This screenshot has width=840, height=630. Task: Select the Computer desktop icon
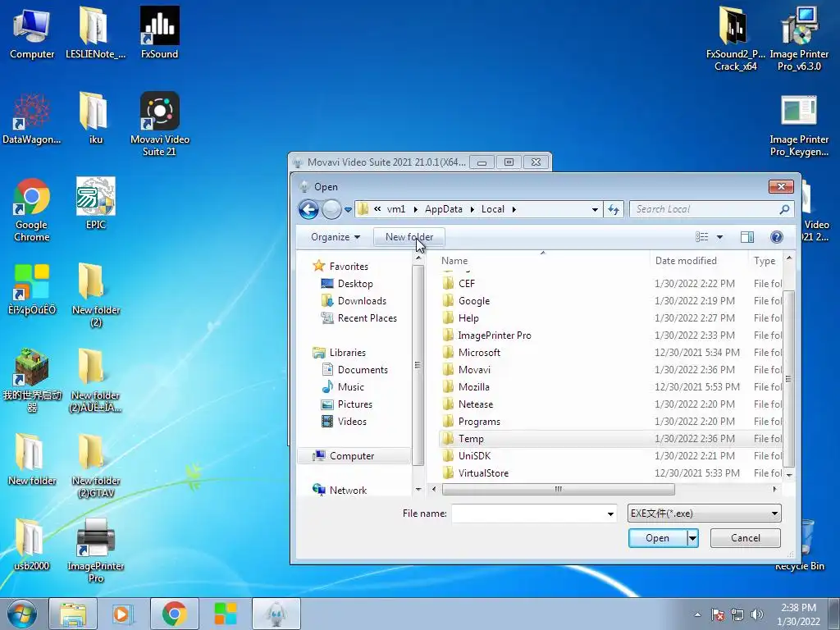(x=32, y=33)
